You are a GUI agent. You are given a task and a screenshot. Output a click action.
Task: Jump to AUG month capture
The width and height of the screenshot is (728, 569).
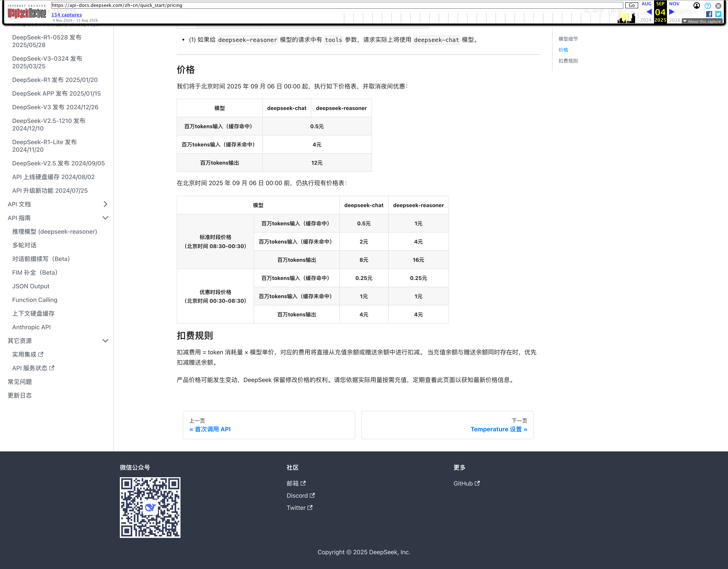[646, 4]
